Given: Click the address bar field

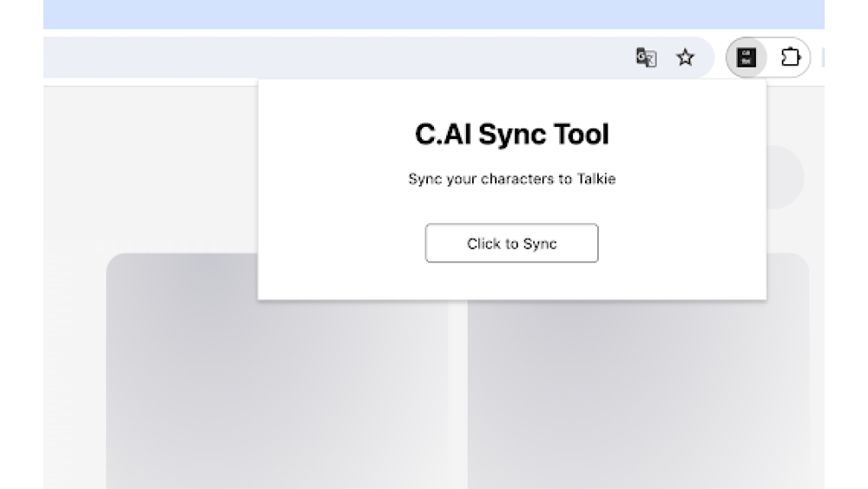Looking at the screenshot, I should coord(378,57).
